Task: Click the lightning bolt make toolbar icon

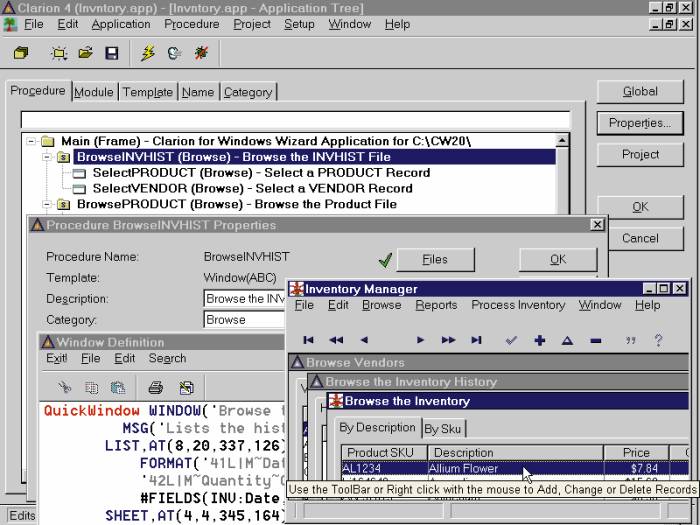Action: 148,53
